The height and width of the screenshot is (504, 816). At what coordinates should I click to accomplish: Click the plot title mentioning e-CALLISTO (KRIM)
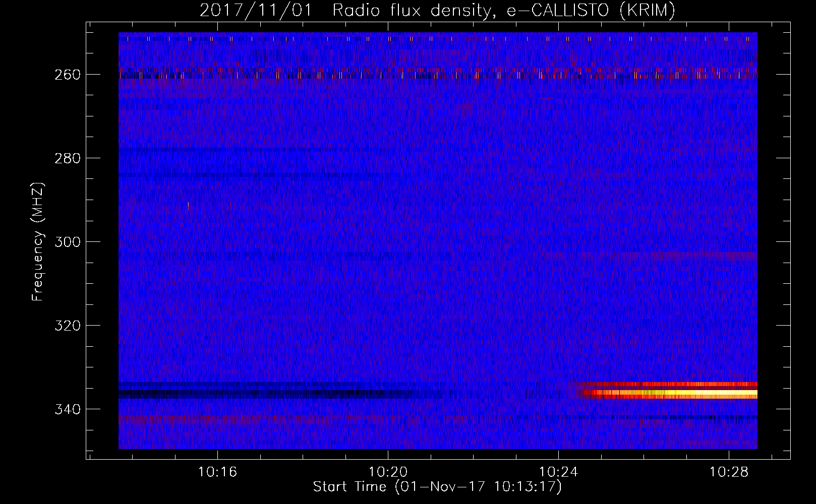(x=437, y=10)
